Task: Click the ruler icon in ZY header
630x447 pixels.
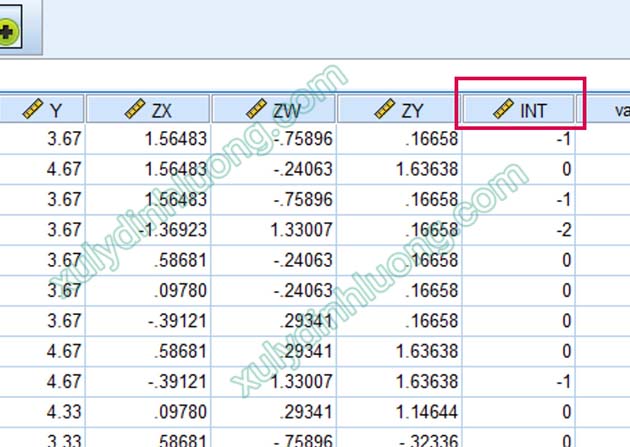Action: tap(385, 110)
